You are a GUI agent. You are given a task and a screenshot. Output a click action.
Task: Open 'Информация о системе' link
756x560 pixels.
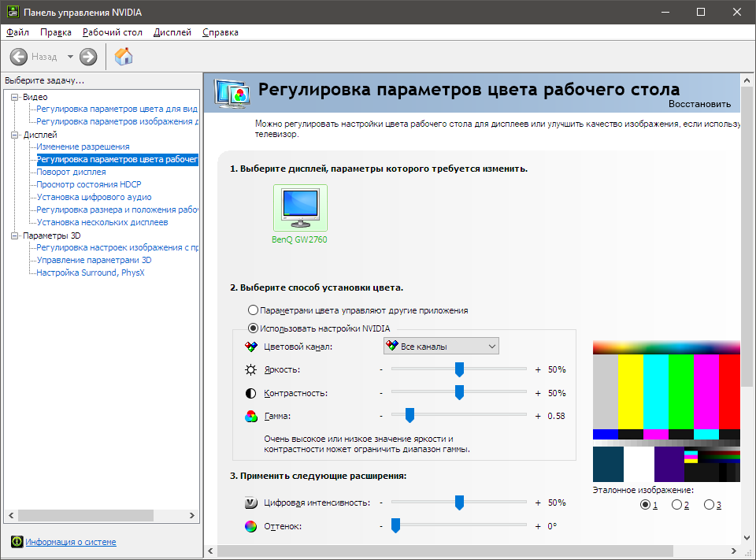[x=71, y=542]
